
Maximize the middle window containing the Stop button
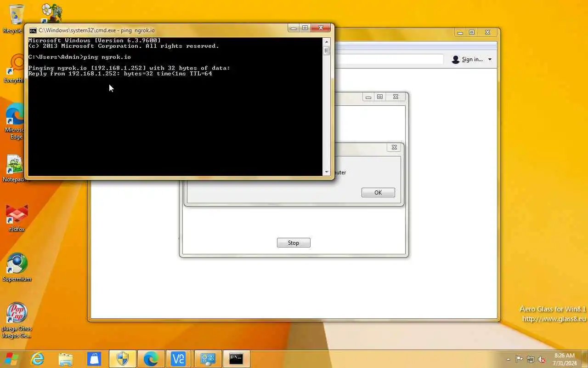[380, 97]
